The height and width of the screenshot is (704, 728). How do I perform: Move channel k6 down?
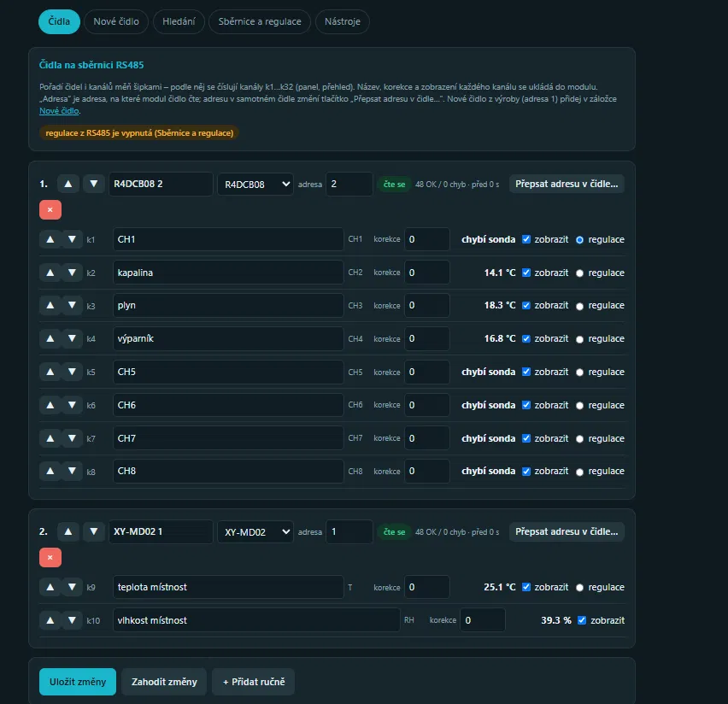coord(72,405)
